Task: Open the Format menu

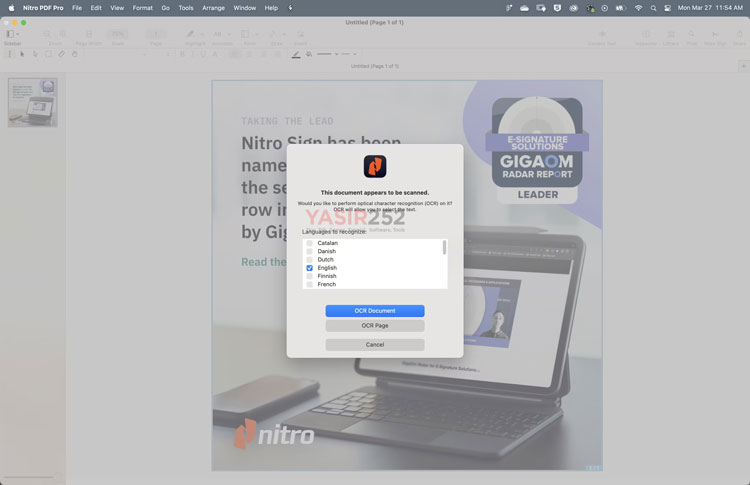Action: 143,8
